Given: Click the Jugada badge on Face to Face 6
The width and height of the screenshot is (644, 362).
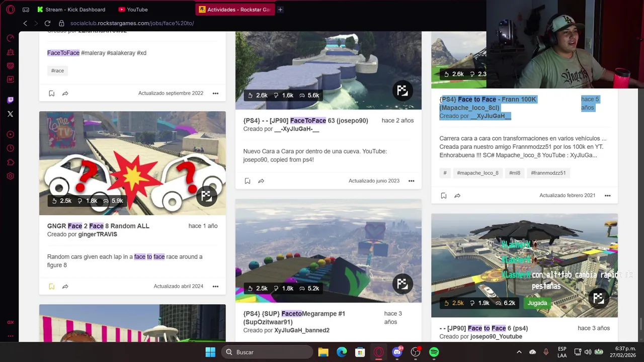Looking at the screenshot, I should point(537,303).
